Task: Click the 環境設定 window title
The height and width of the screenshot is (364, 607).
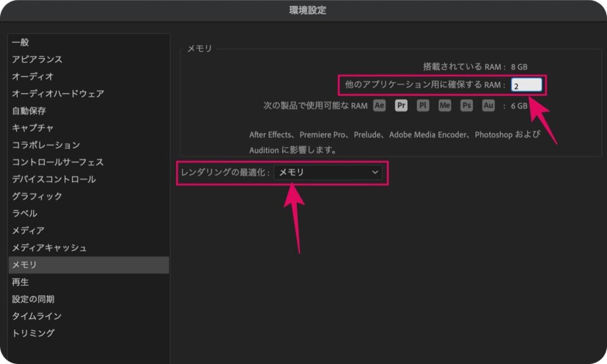Action: (x=308, y=10)
